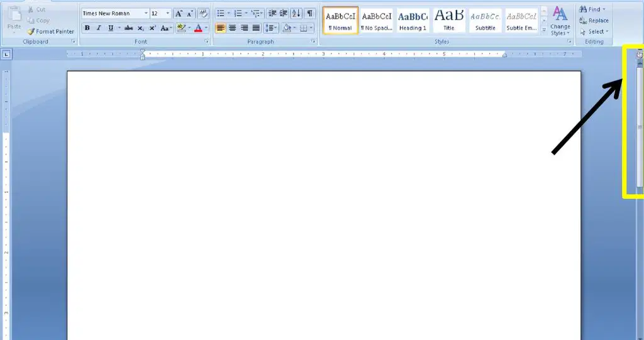
Task: Click the Shading paint bucket
Action: point(287,28)
